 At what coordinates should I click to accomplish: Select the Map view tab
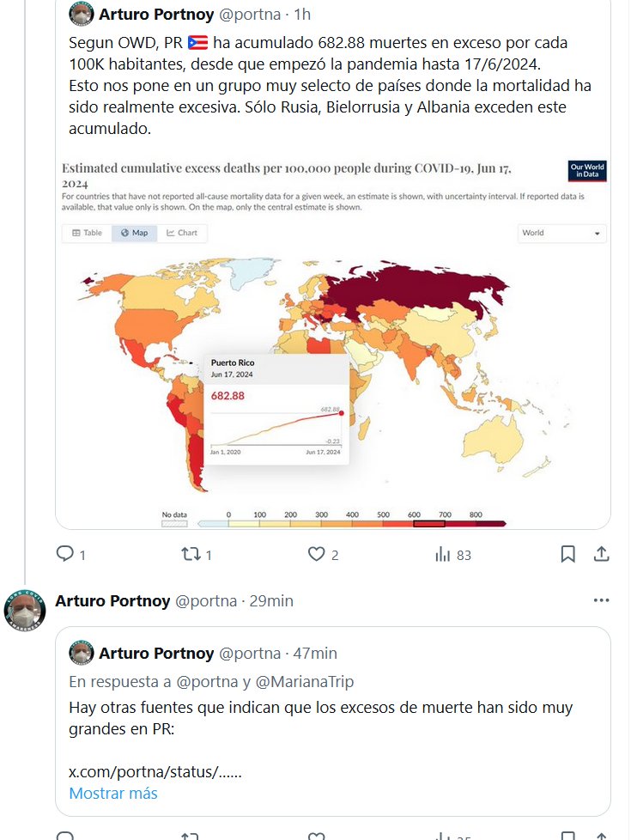coord(135,233)
